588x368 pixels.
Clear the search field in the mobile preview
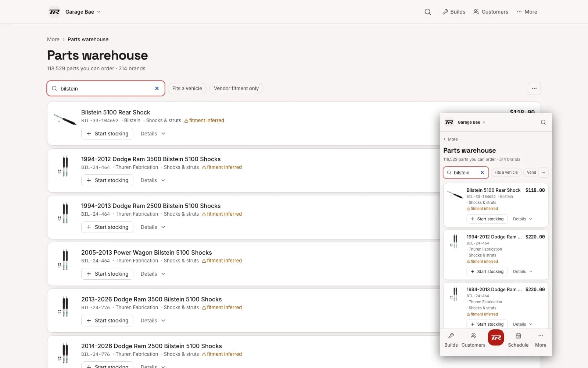pyautogui.click(x=482, y=173)
